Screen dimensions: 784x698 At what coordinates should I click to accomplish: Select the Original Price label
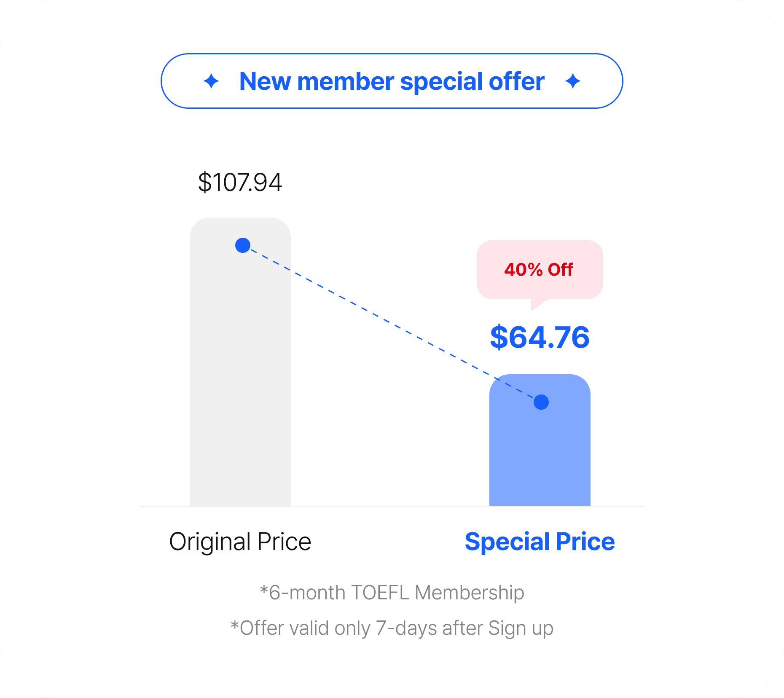pyautogui.click(x=240, y=542)
